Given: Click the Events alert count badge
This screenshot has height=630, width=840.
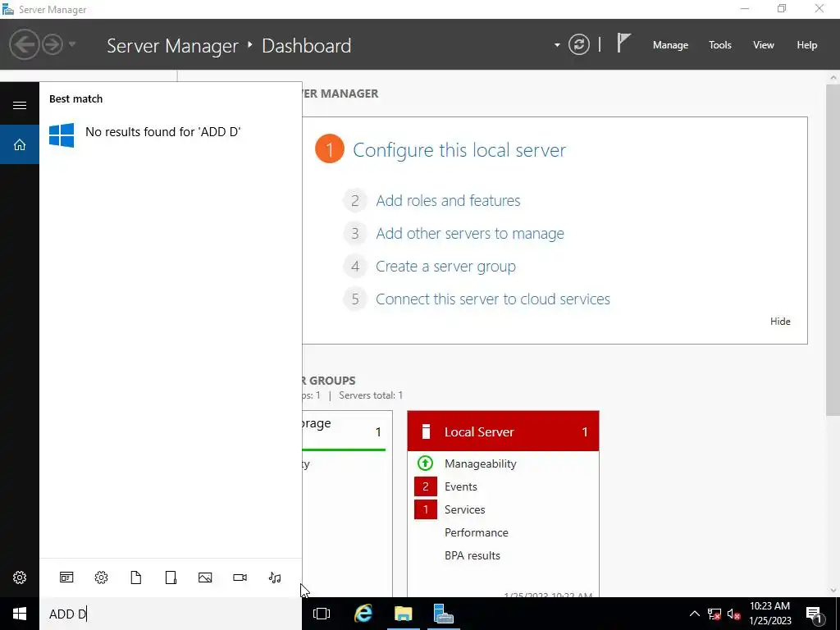Looking at the screenshot, I should coord(426,486).
